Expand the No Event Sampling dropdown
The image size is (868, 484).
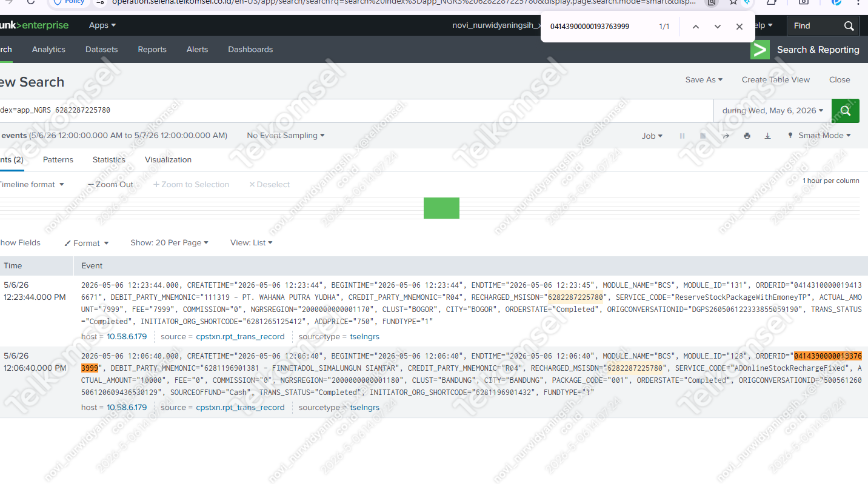click(285, 136)
